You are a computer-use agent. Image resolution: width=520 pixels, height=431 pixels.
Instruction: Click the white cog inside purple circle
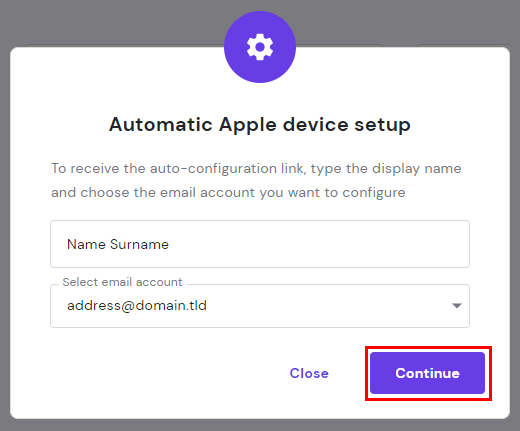coord(260,47)
